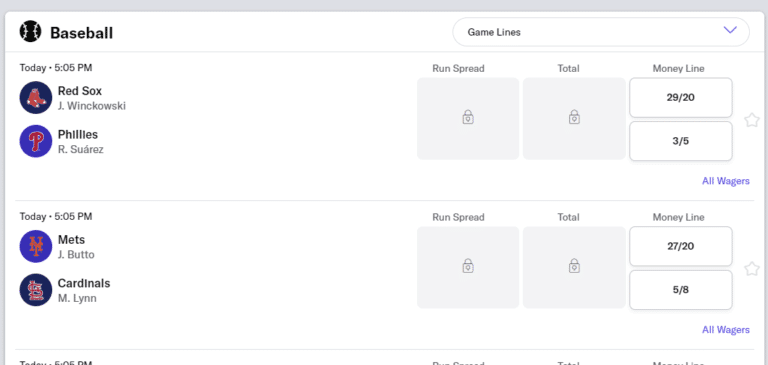Click the Cardinals team logo
Viewport: 768px width, 365px height.
pyautogui.click(x=36, y=290)
